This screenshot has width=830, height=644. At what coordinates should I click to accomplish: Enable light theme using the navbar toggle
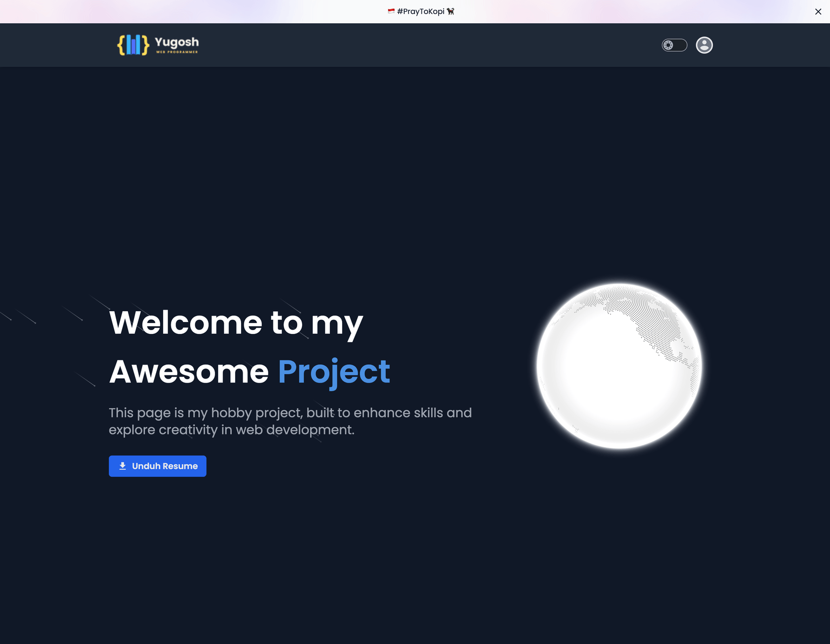click(x=674, y=45)
